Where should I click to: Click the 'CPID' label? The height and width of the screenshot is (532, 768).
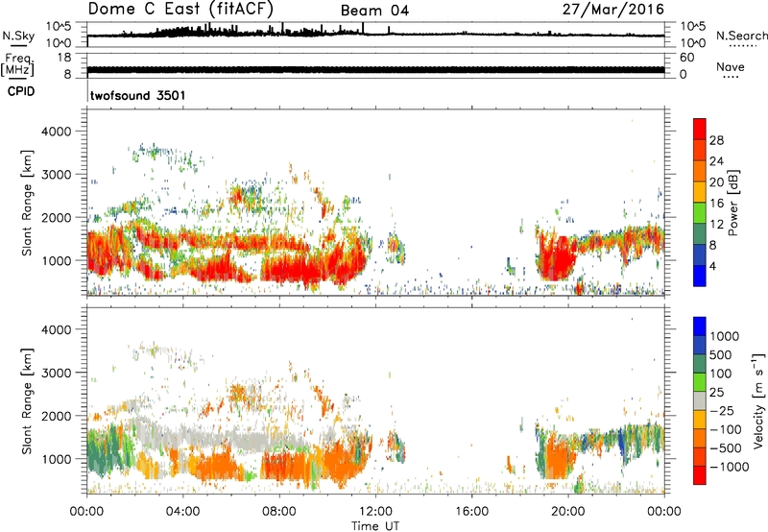click(x=21, y=91)
